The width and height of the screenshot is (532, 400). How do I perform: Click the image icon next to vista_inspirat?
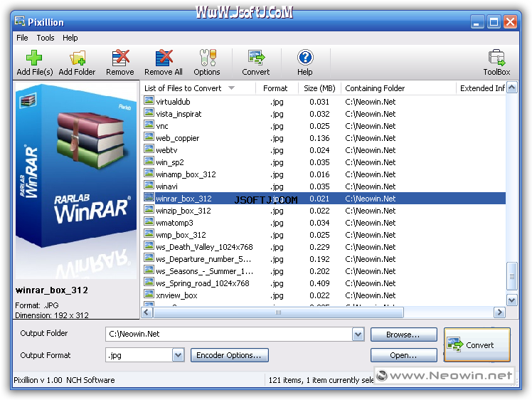149,112
